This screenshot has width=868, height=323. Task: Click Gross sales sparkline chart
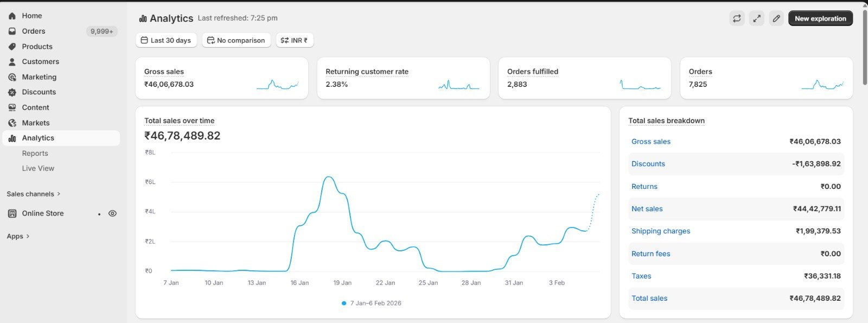[x=277, y=85]
